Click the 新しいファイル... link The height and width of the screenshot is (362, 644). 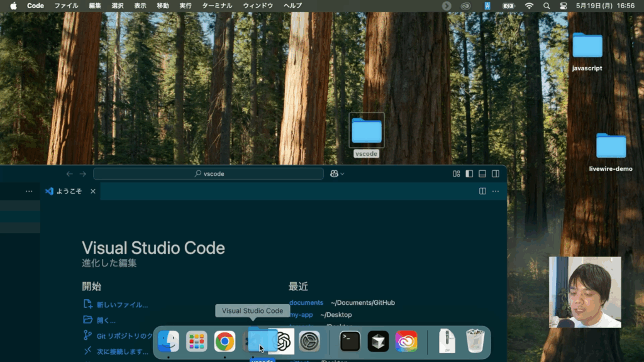tap(122, 305)
